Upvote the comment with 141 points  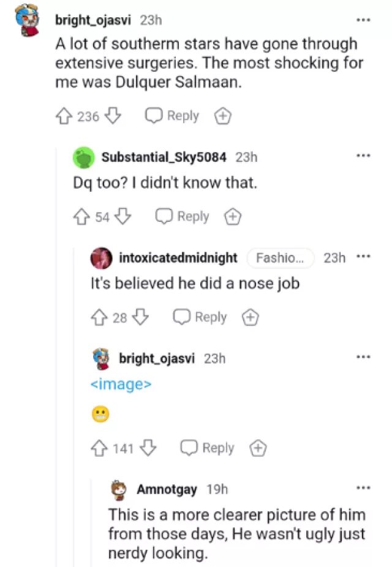tap(99, 449)
